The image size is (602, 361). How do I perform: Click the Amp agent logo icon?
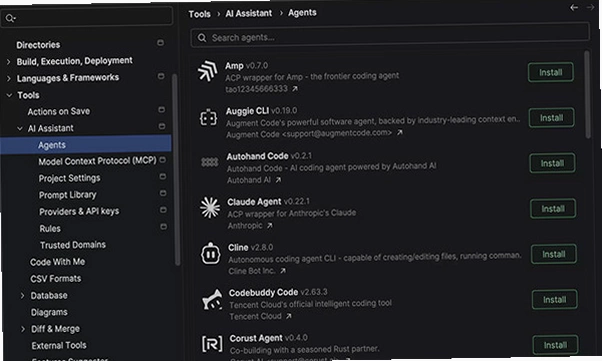208,71
